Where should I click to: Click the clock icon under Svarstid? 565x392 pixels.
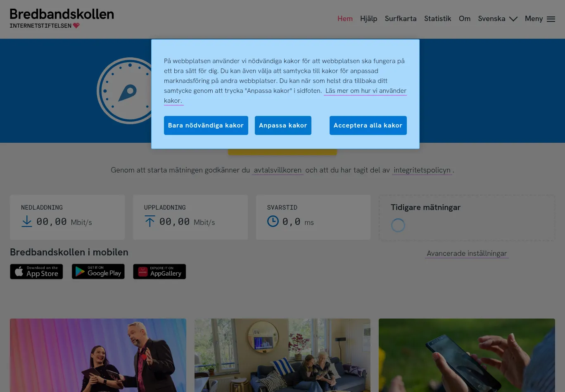click(x=273, y=221)
